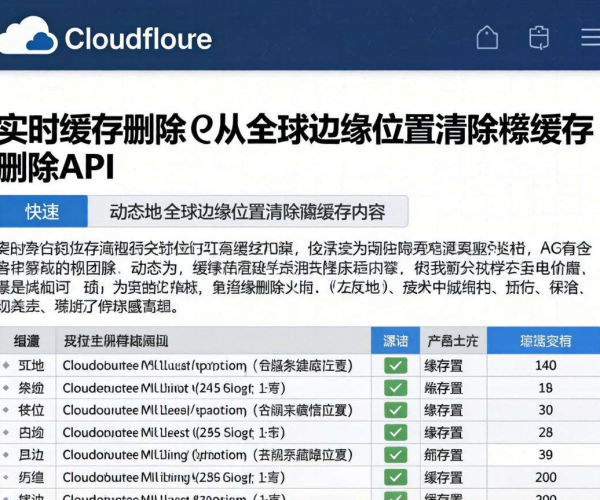Click diamond bullet of the 18 row
The image size is (600, 500).
tap(6, 388)
